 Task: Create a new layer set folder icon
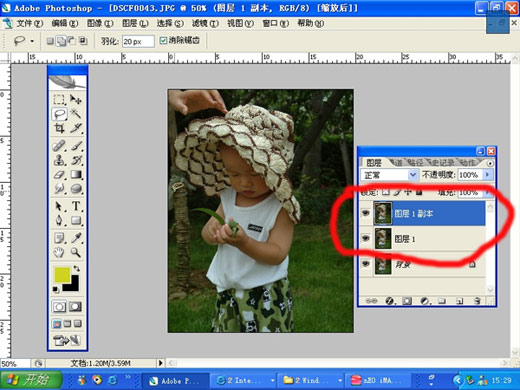(x=442, y=301)
